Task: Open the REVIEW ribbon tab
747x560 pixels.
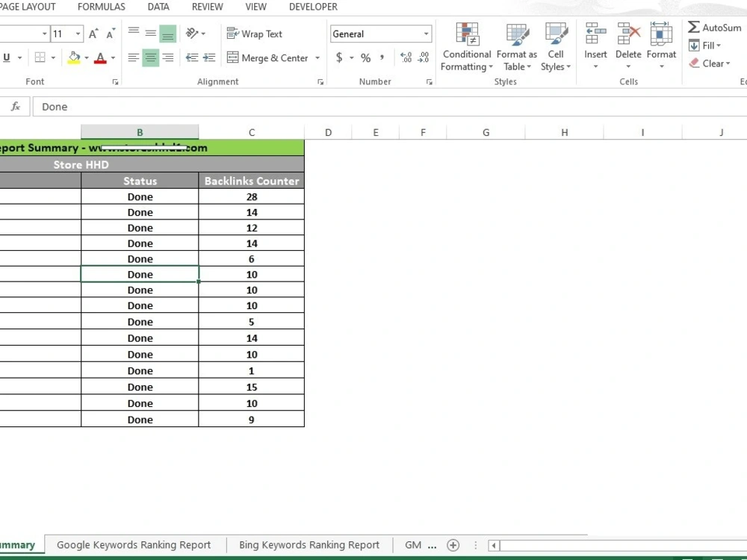Action: point(207,7)
